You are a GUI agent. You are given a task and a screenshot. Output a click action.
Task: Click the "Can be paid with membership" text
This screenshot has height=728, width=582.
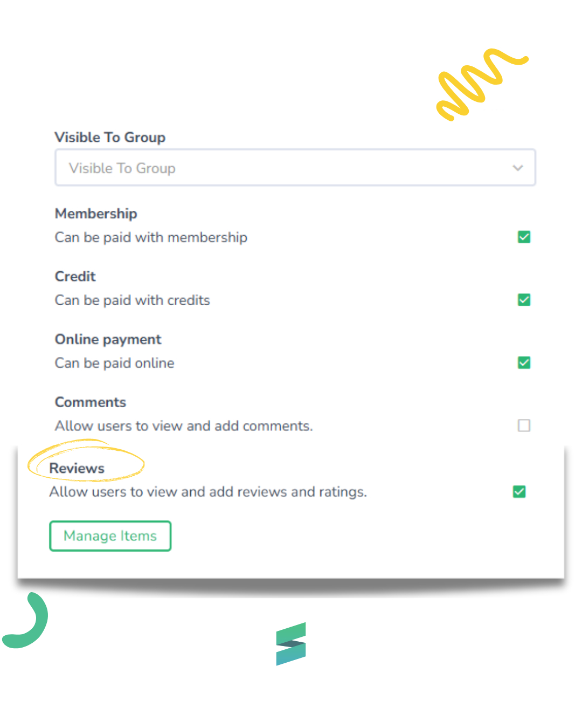151,237
